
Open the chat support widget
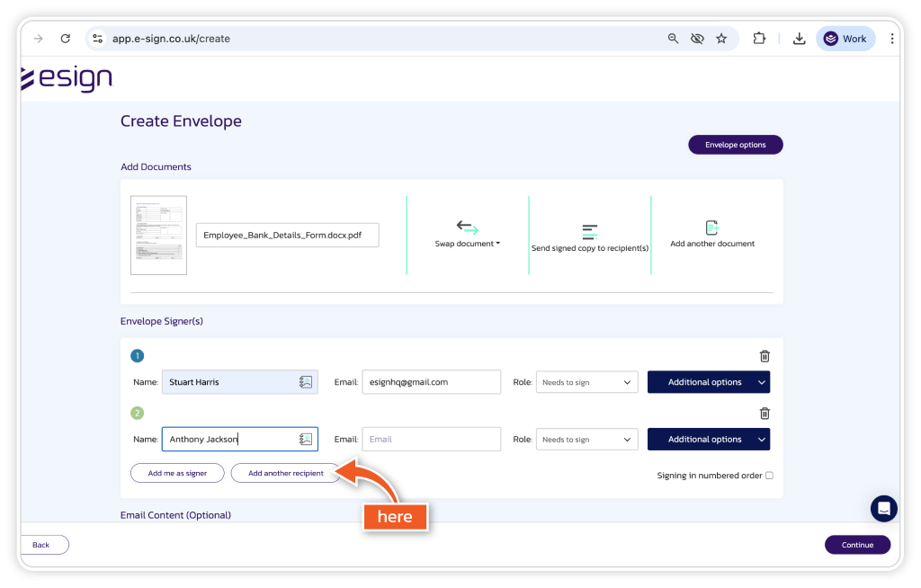[x=883, y=508]
